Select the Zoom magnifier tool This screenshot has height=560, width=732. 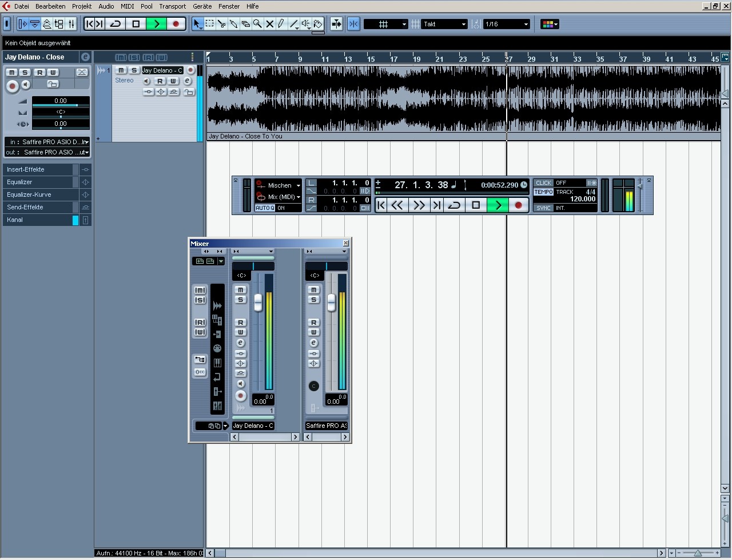(x=257, y=24)
